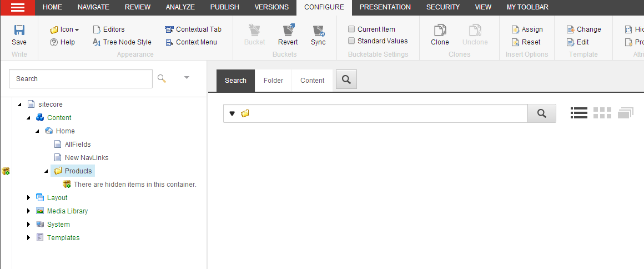Switch results to grid view
644x269 pixels.
602,113
